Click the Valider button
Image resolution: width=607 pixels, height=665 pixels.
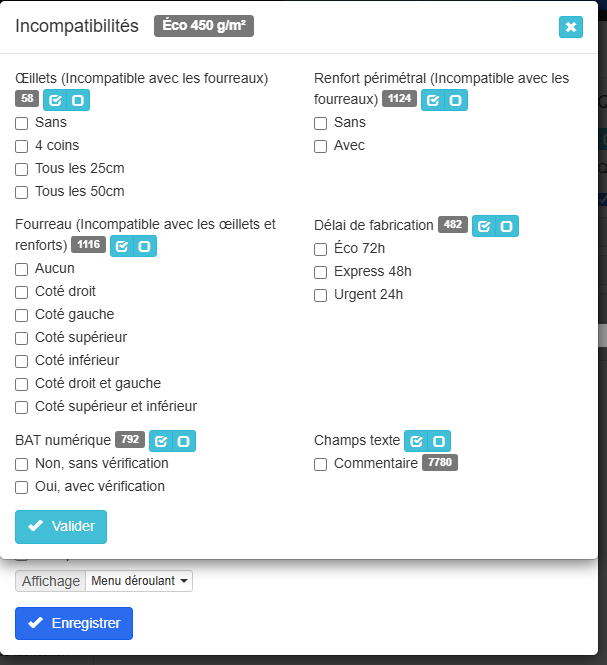pos(61,526)
